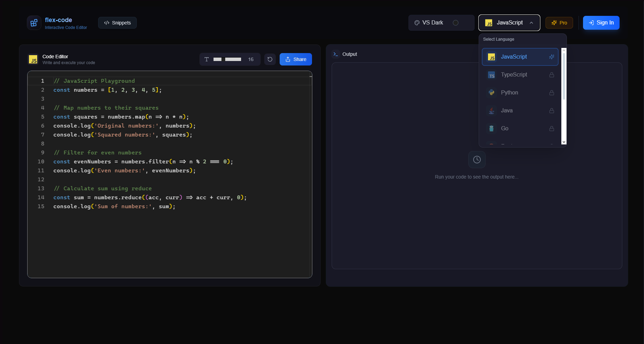Click the flex-code logo icon
Image resolution: width=644 pixels, height=344 pixels.
(34, 23)
